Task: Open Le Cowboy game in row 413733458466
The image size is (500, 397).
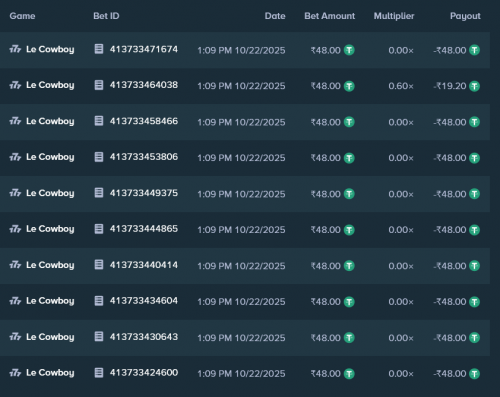Action: [x=50, y=121]
